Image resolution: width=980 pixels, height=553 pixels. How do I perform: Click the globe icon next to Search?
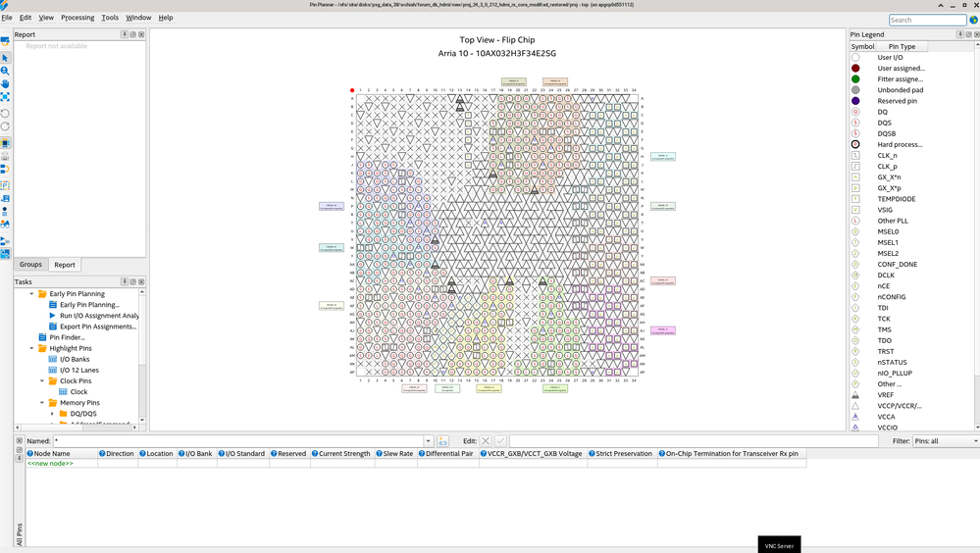[x=973, y=20]
